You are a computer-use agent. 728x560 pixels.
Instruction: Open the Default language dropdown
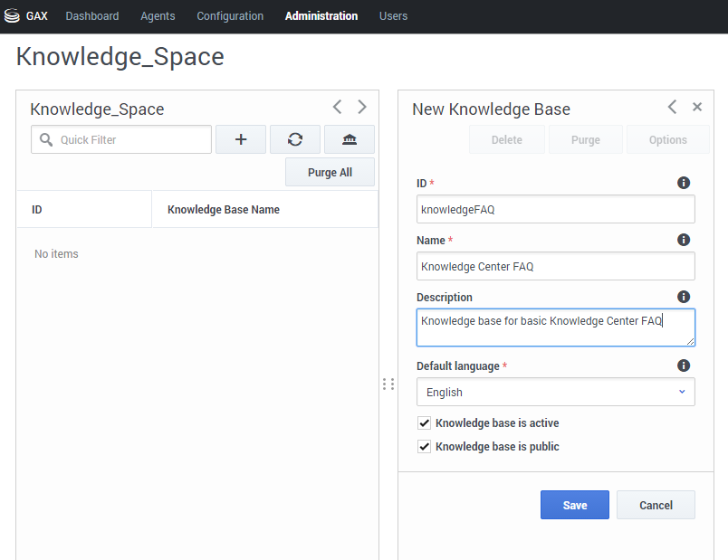click(x=556, y=392)
